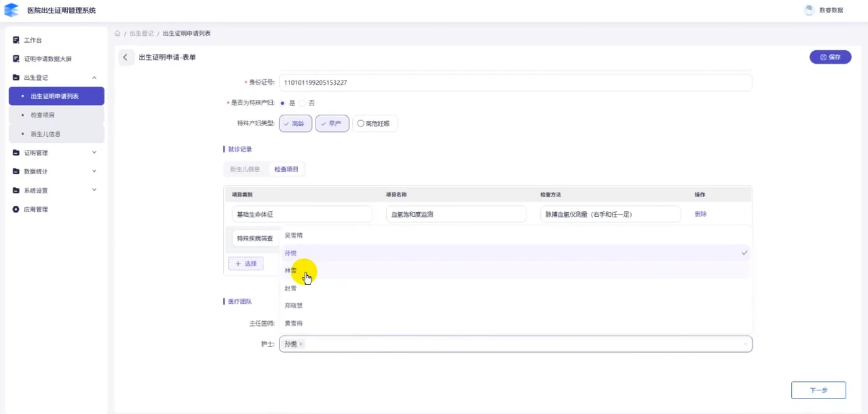This screenshot has width=868, height=414.
Task: Uncheck the 高龄 special maternity type
Action: pyautogui.click(x=296, y=123)
